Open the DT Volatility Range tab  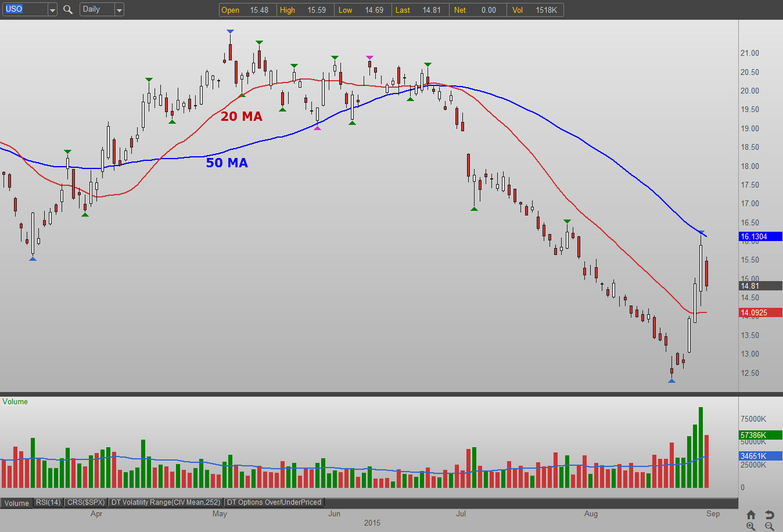click(166, 502)
